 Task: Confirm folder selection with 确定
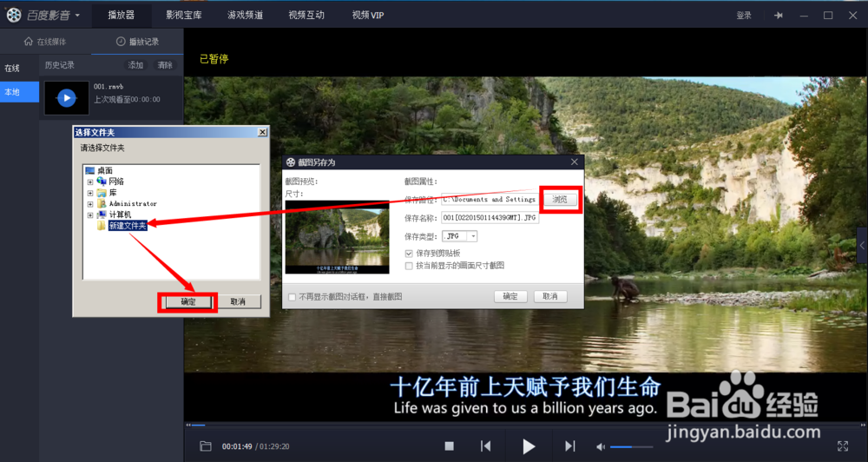(x=188, y=302)
